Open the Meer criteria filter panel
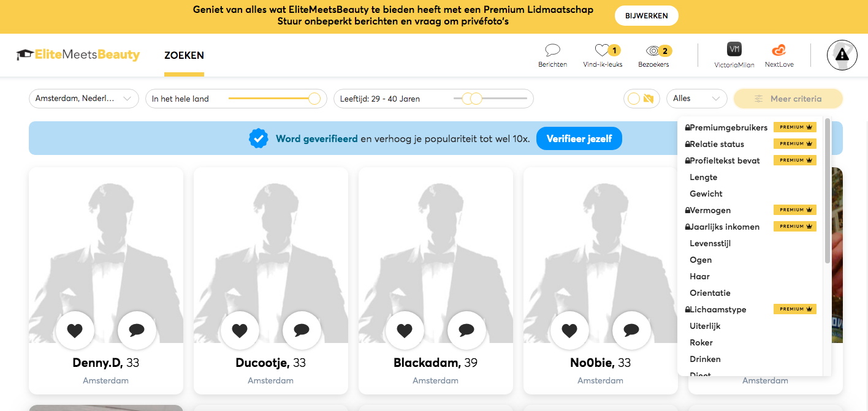 click(788, 99)
